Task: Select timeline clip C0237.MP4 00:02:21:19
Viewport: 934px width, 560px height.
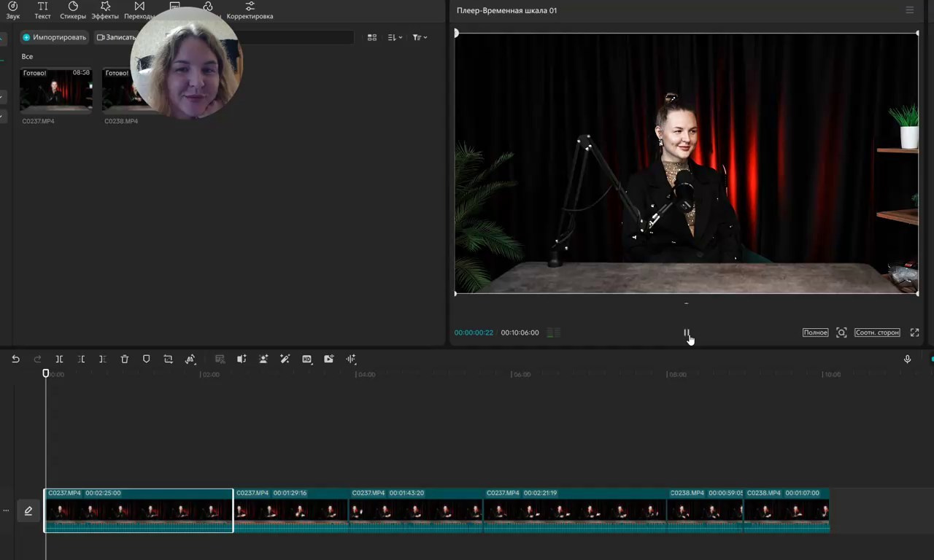Action: 576,510
